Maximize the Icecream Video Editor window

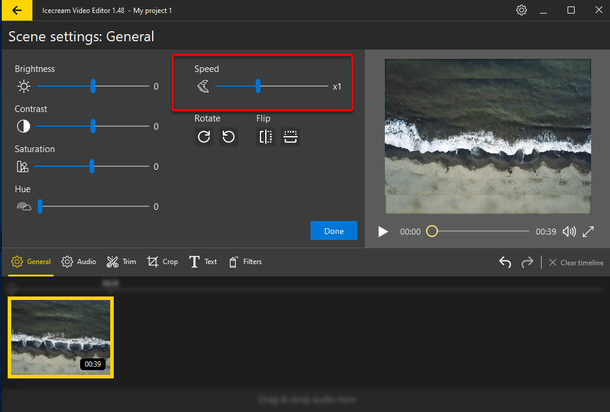click(x=571, y=10)
